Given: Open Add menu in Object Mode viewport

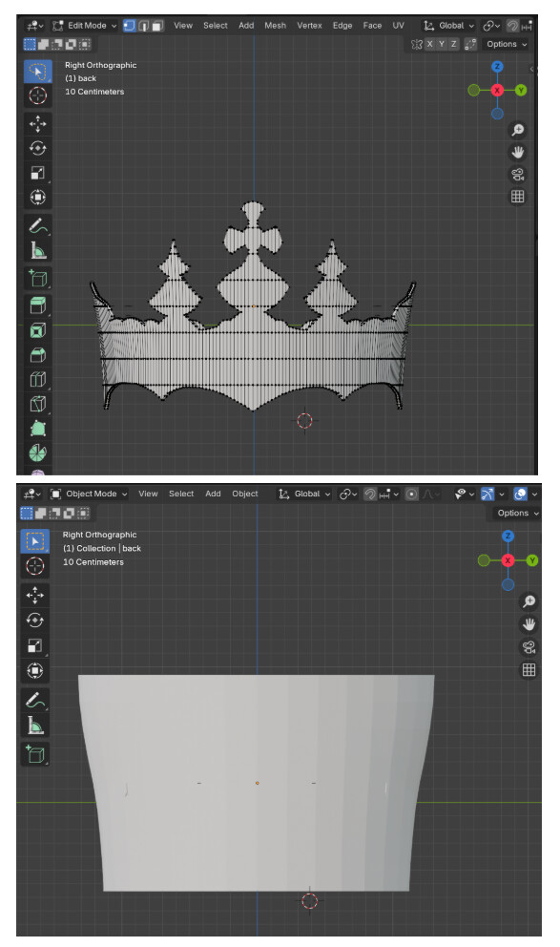Looking at the screenshot, I should point(213,495).
